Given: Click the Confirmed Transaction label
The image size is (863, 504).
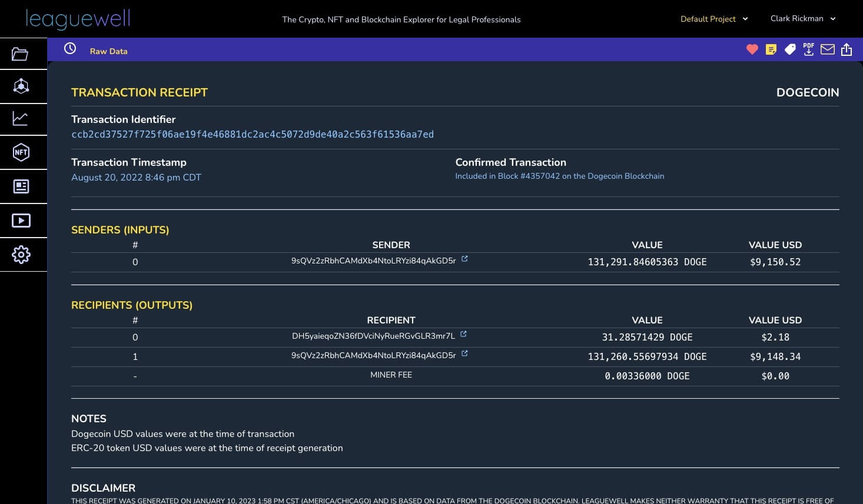Looking at the screenshot, I should coord(510,162).
